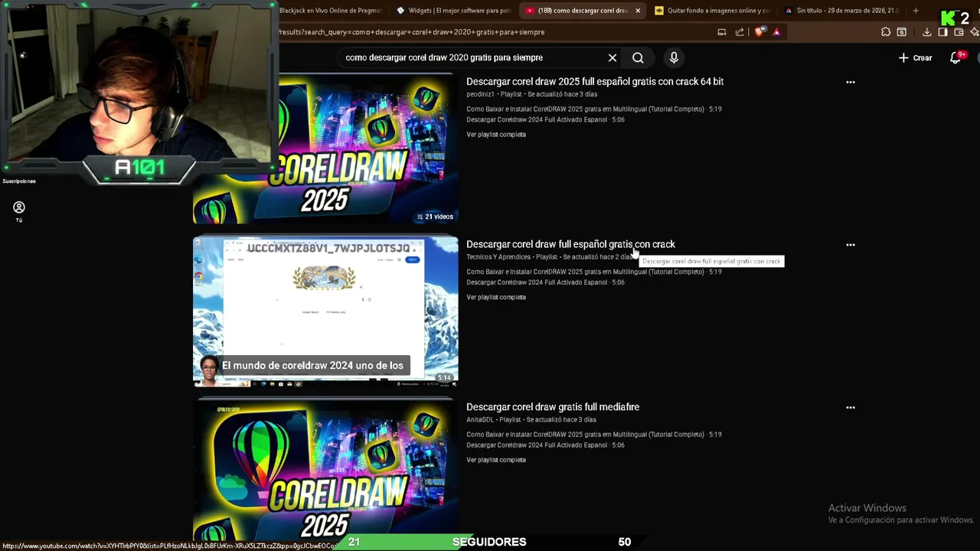Click the Crear button
Image resolution: width=980 pixels, height=551 pixels.
pyautogui.click(x=915, y=57)
